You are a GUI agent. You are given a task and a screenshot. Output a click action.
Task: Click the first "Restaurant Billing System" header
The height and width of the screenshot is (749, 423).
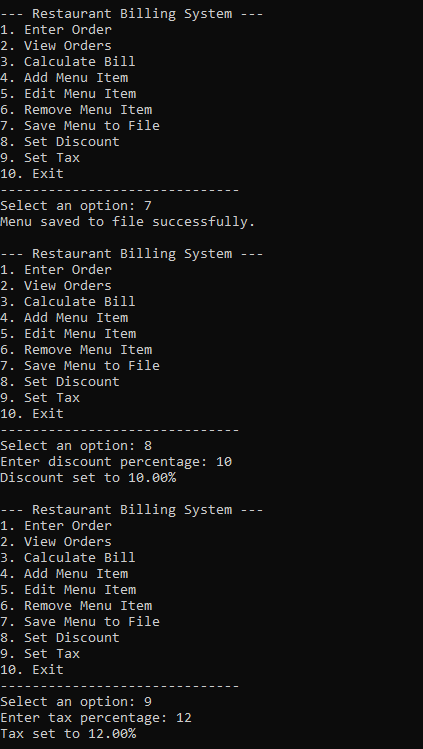click(131, 14)
